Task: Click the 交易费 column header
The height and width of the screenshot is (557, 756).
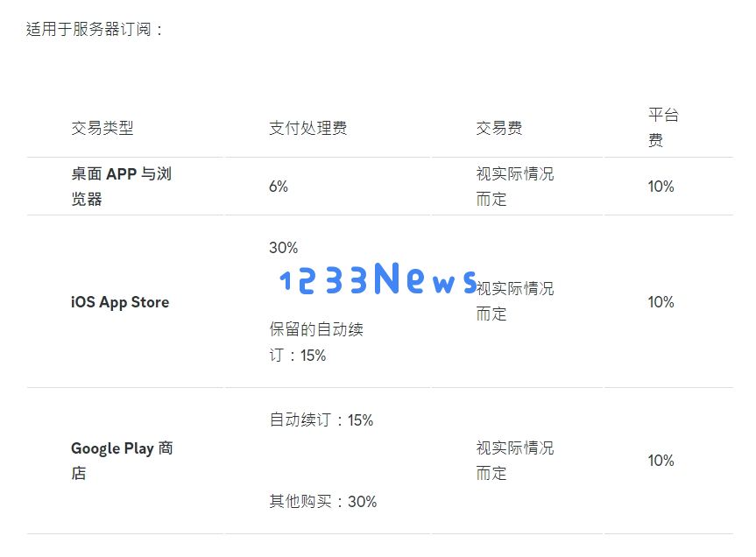Action: pyautogui.click(x=499, y=128)
